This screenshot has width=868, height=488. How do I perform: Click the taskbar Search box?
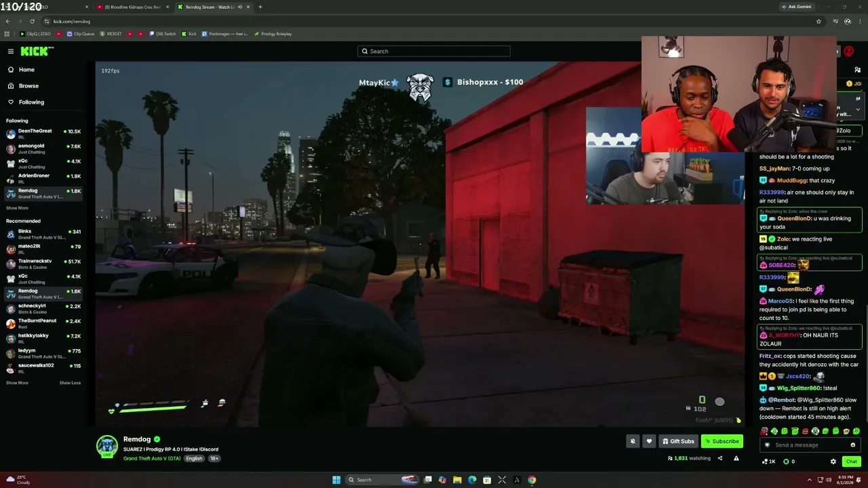[382, 480]
